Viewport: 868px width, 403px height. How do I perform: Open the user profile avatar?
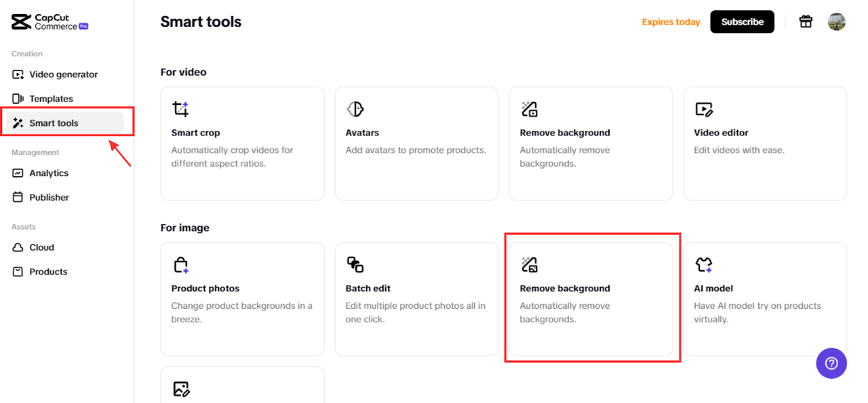pos(836,22)
